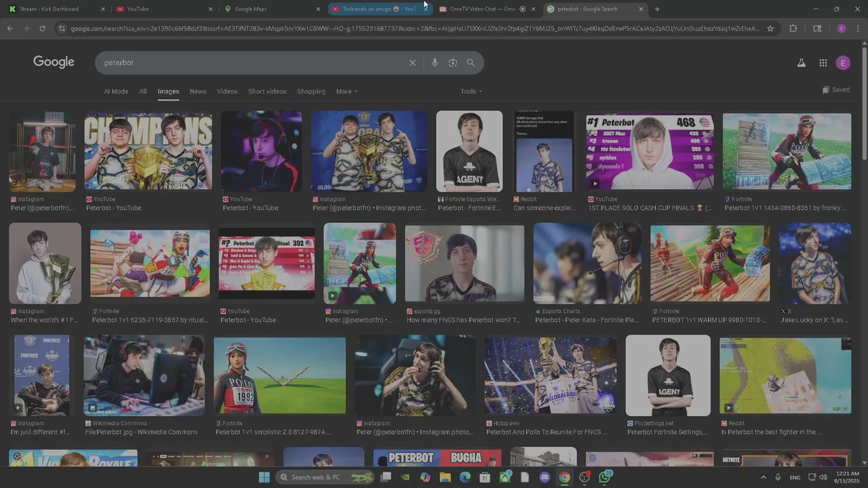The width and height of the screenshot is (868, 488).
Task: Start voice search with the microphone icon
Action: click(x=435, y=62)
